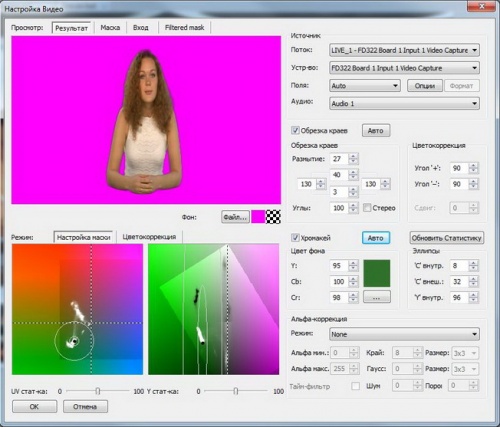This screenshot has height=427, width=500.
Task: Raise the 'C' внутр. ellipse value
Action: (473, 263)
